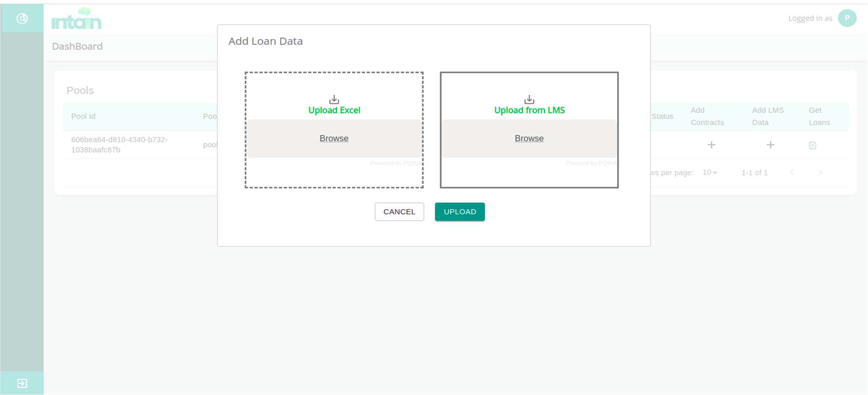Viewport: 868px width, 395px height.
Task: Click the Intain logo
Action: (77, 19)
